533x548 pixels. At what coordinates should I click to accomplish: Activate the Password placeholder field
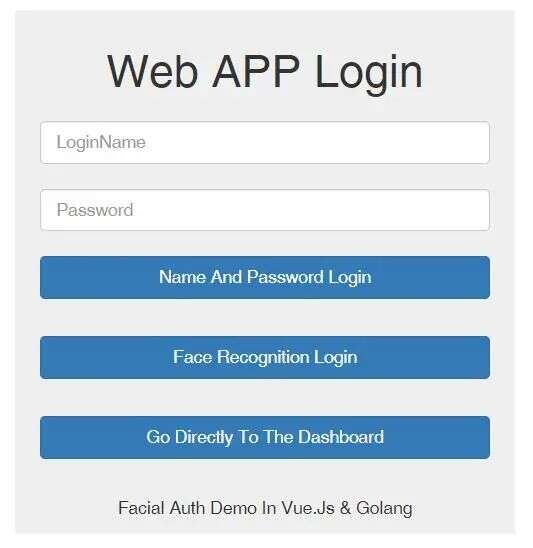(x=265, y=210)
